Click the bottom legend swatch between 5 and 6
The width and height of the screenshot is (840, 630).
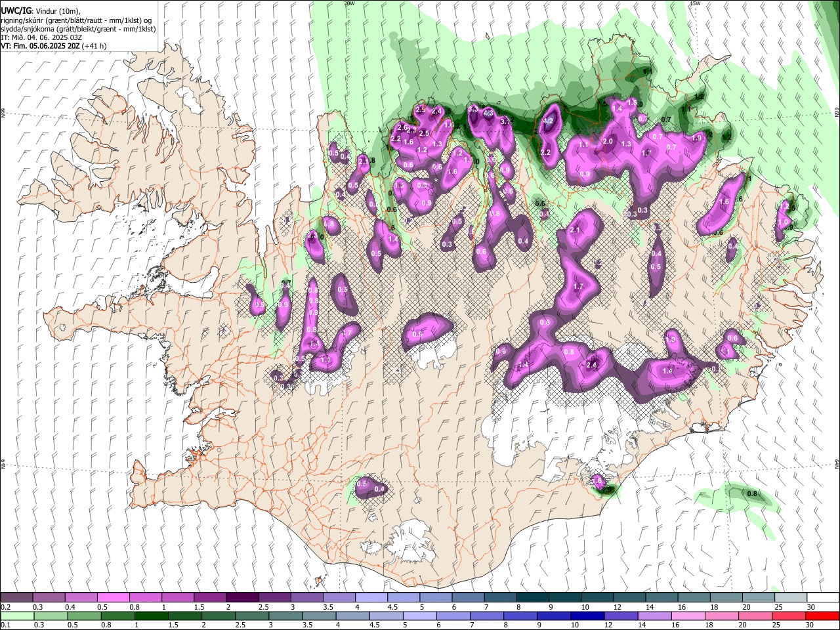(421, 616)
